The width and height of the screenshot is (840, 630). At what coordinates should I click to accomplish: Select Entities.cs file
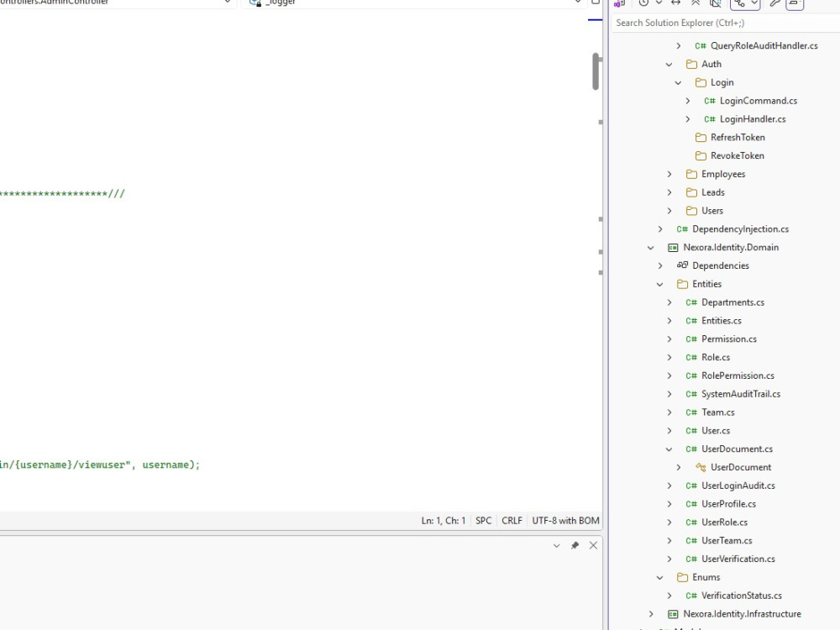721,321
